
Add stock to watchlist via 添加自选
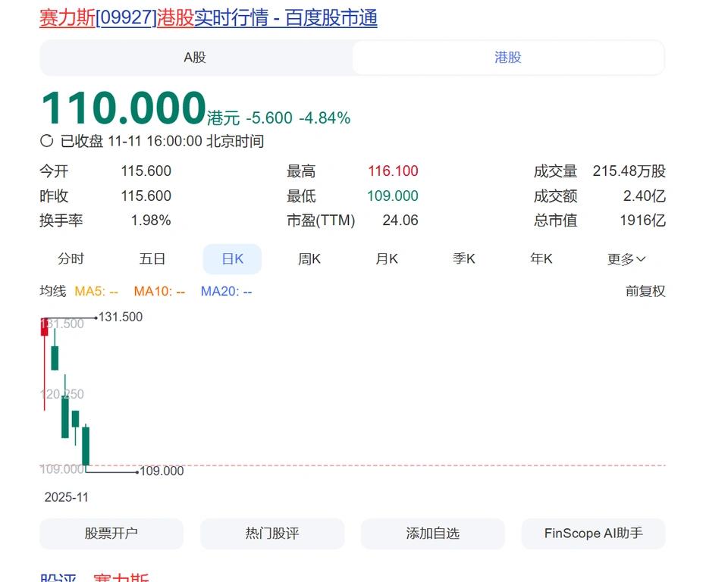(x=433, y=533)
